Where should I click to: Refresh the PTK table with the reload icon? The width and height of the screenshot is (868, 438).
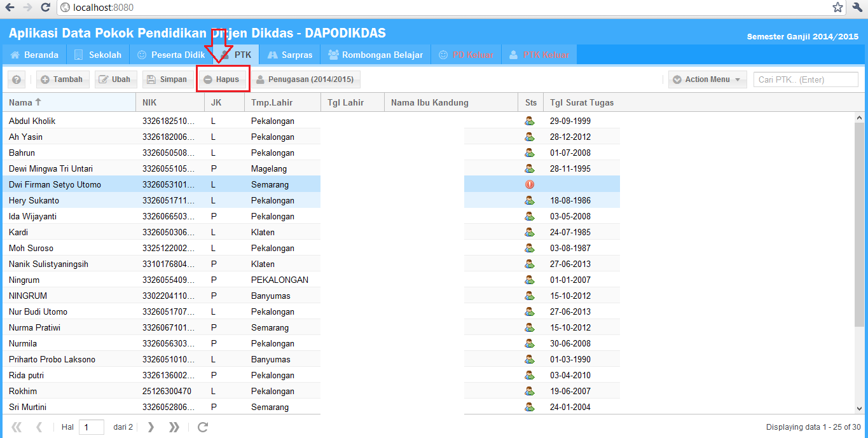pyautogui.click(x=202, y=427)
